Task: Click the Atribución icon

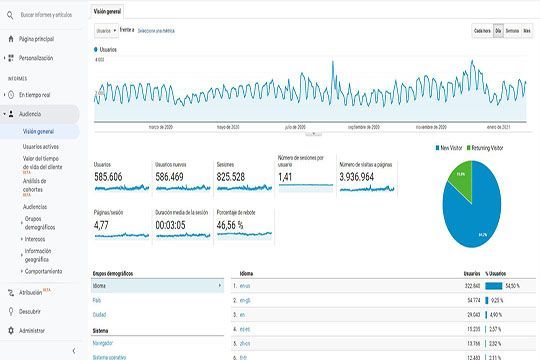Action: click(x=11, y=293)
